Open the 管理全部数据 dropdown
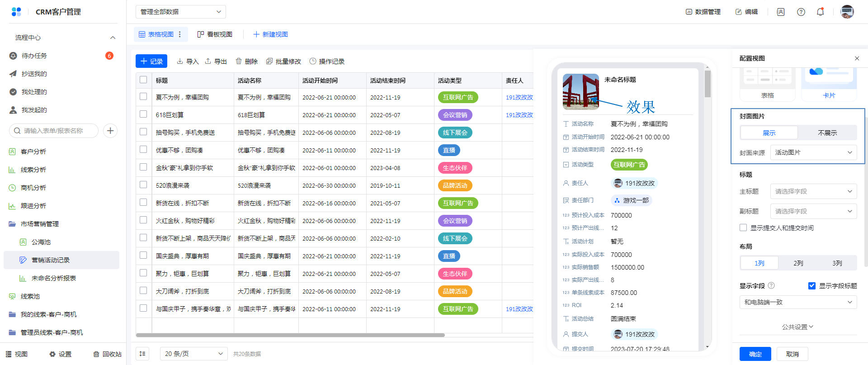Viewport: 868px width, 365px height. point(180,12)
